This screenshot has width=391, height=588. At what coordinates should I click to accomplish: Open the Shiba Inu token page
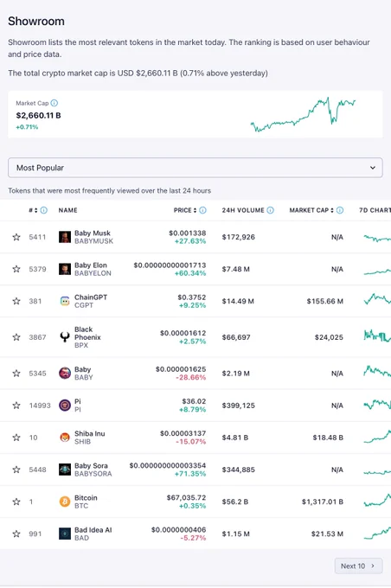[x=90, y=433]
